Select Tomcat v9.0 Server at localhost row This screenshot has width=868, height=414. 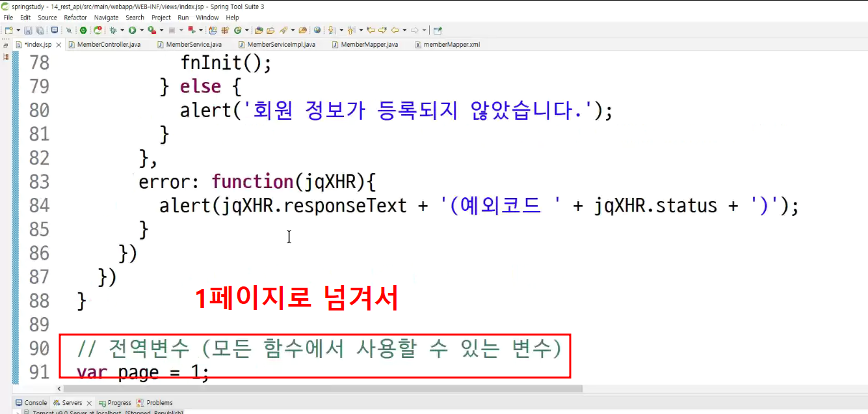click(x=104, y=412)
